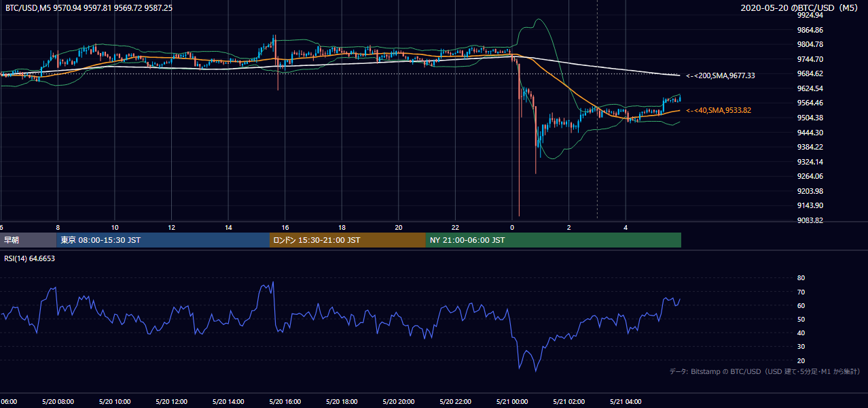Click the "5/20 14:00" time axis label
Screen dimensions: 868x408
tap(228, 402)
